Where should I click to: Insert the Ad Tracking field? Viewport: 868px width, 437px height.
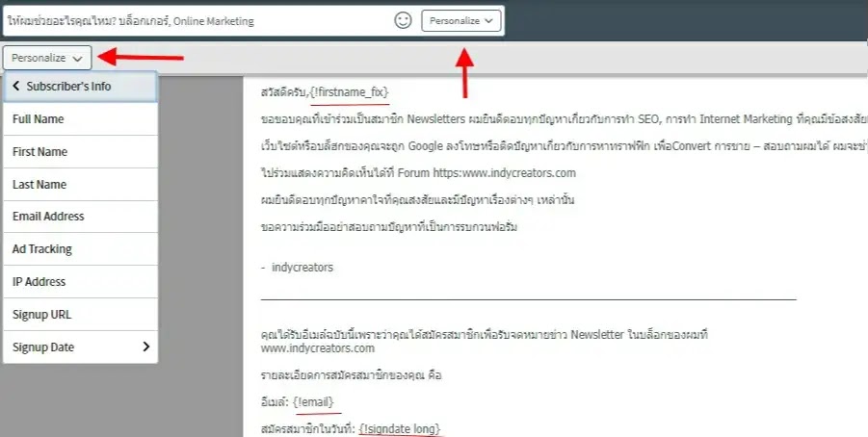pos(80,249)
